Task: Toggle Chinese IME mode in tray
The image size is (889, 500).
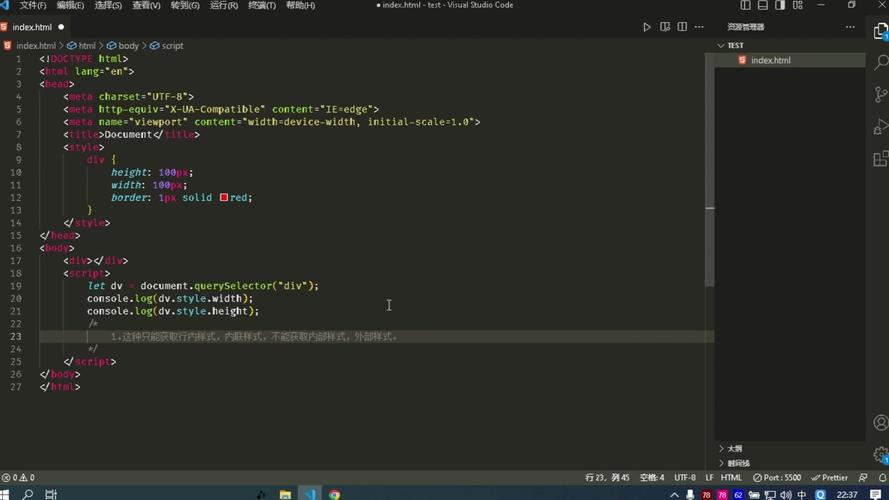Action: pyautogui.click(x=802, y=495)
